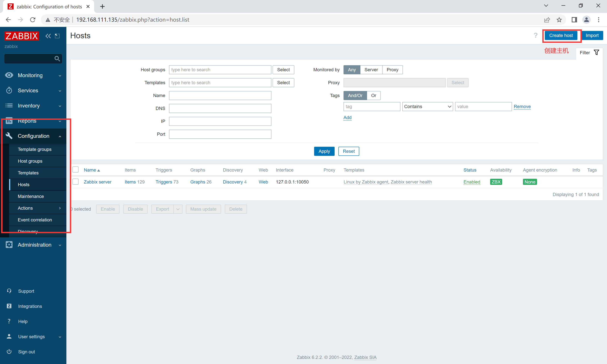Viewport: 607px width, 364px height.
Task: Open a new browser tab
Action: 102,6
